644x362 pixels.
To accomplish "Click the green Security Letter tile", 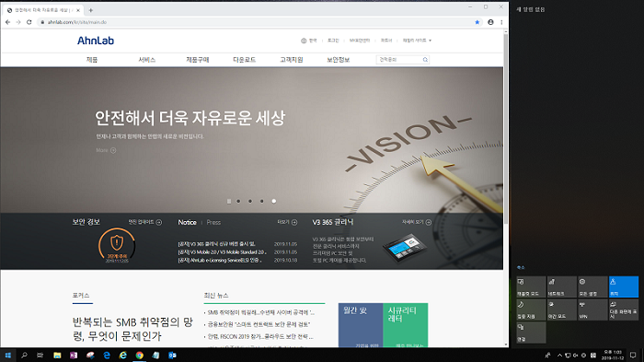I will [x=406, y=325].
